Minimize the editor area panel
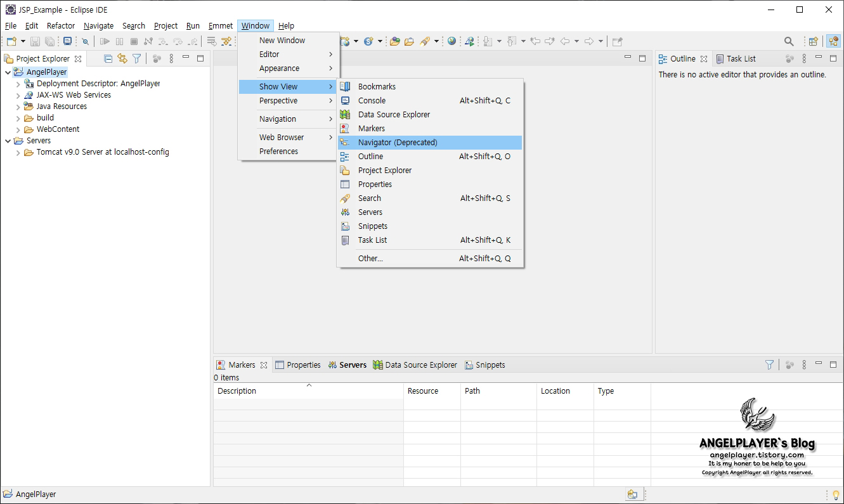This screenshot has height=504, width=844. click(628, 58)
